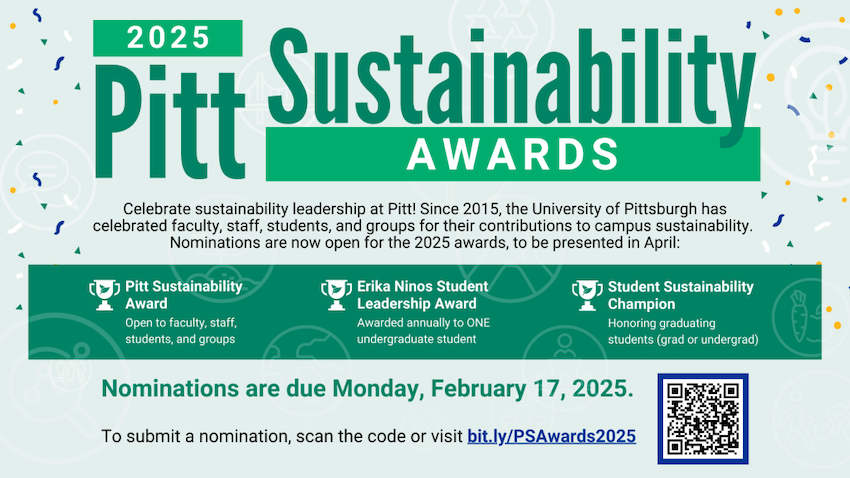Click 'Honoring graduating students' description
The width and height of the screenshot is (850, 478).
coord(683,331)
